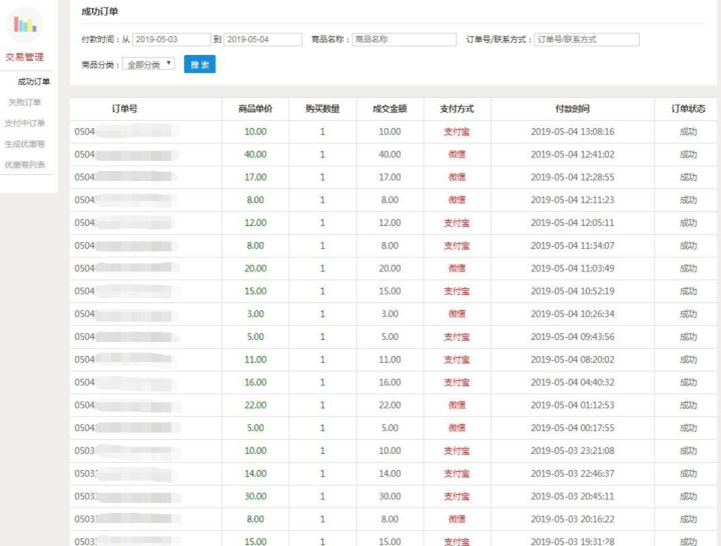Screen dimensions: 721x546
Task: Click unit price 30.00 in green
Action: pyautogui.click(x=255, y=497)
